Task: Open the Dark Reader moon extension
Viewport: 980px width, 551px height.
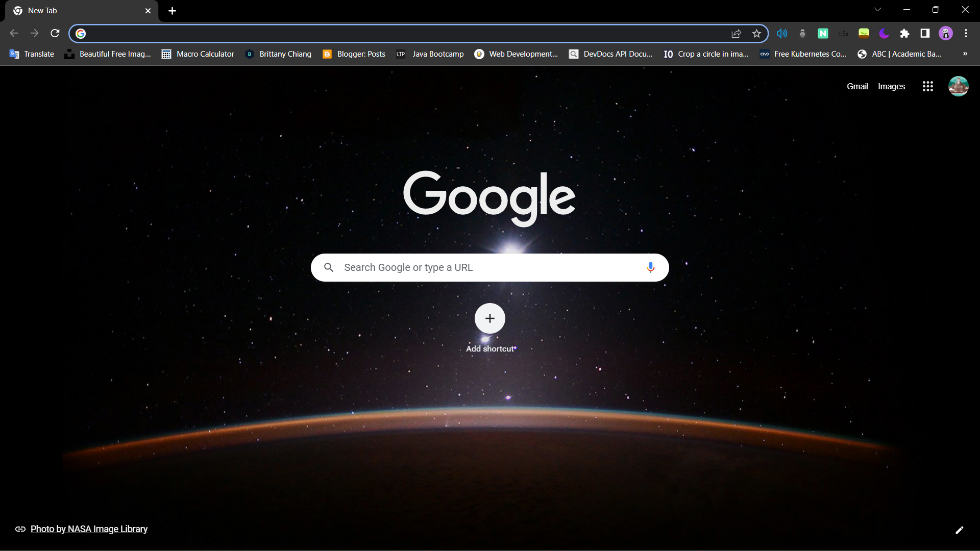Action: [885, 33]
